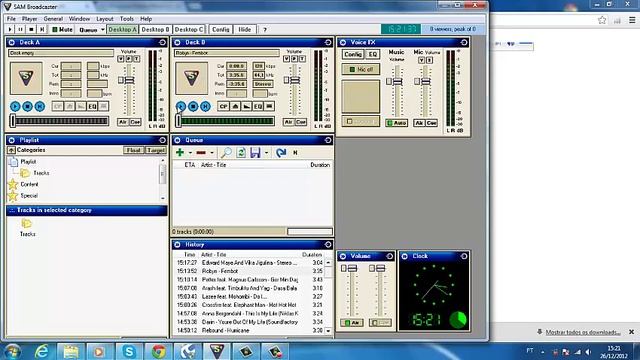This screenshot has width=640, height=360.
Task: Click the eject icon on Deck B
Action: pyautogui.click(x=235, y=107)
